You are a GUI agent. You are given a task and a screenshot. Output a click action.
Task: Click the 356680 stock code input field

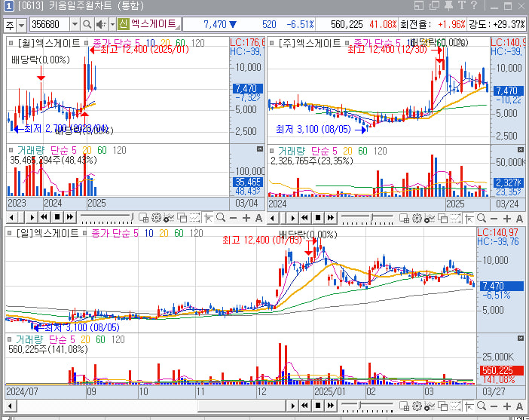[x=50, y=24]
